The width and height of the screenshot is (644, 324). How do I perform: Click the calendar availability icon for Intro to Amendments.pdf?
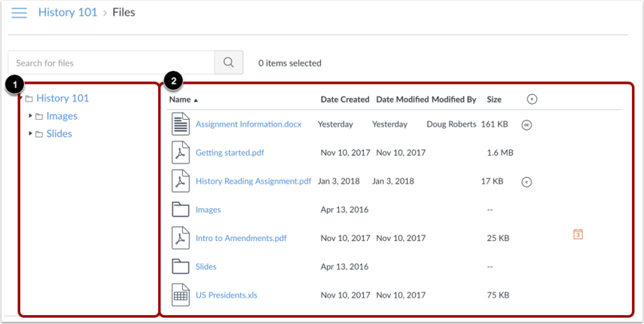[578, 234]
